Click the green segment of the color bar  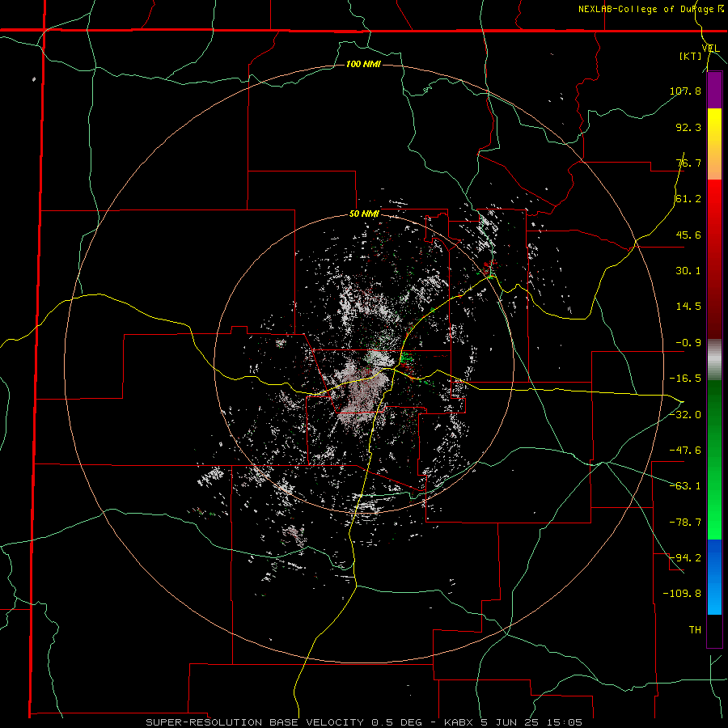714,459
